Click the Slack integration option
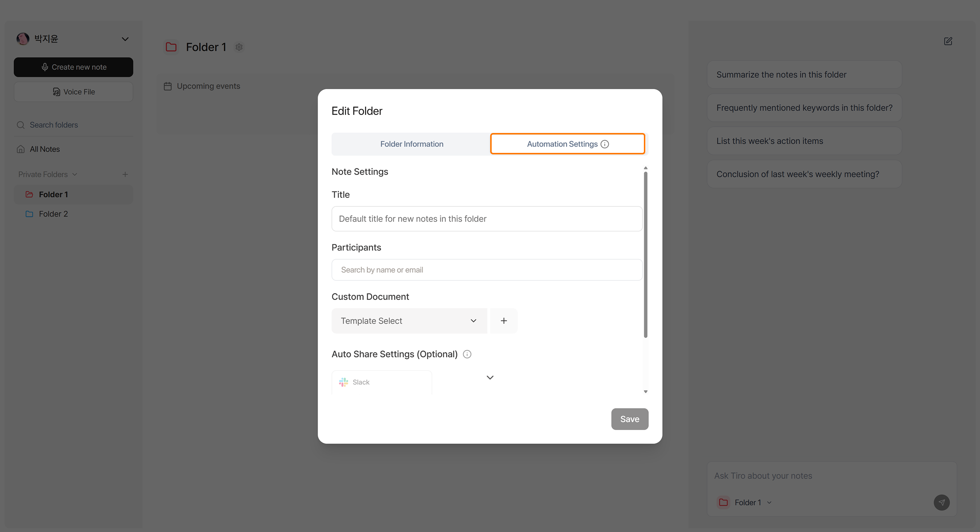The height and width of the screenshot is (532, 980). [x=381, y=382]
